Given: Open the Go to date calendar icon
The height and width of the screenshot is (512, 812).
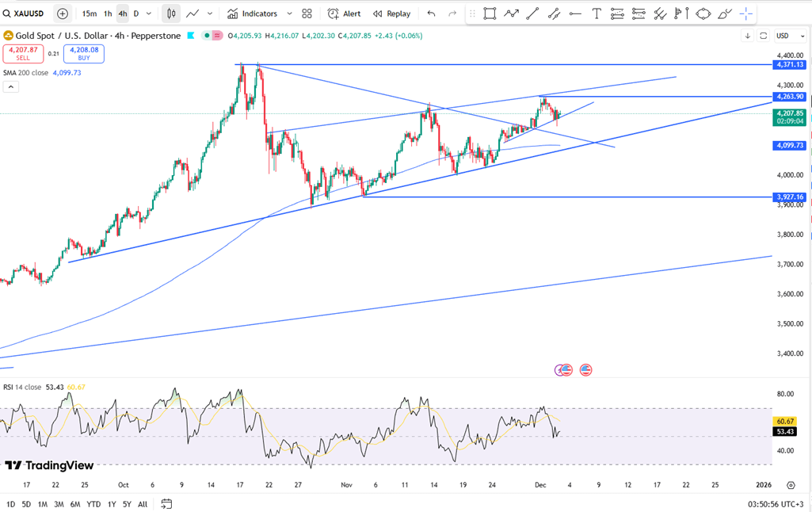Looking at the screenshot, I should [x=166, y=504].
